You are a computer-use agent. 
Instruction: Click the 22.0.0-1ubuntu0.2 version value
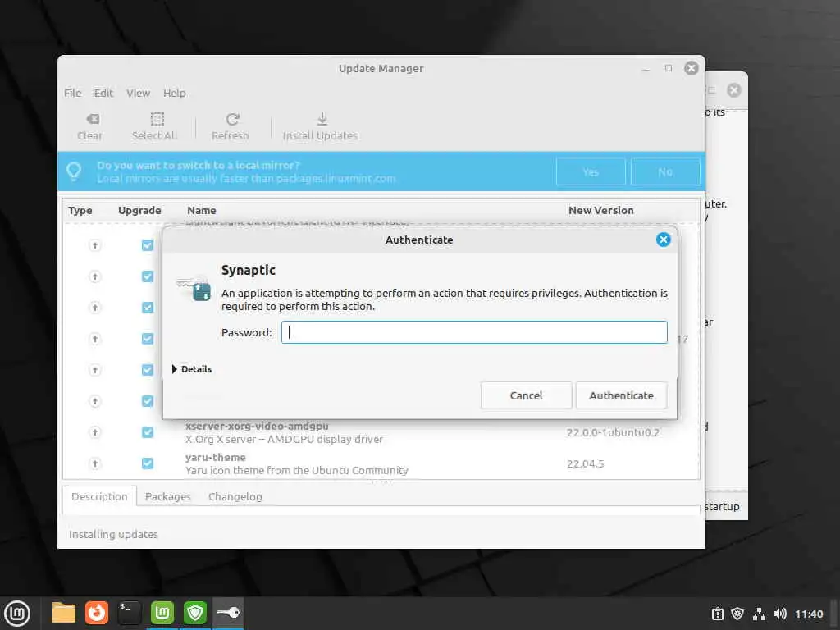(613, 432)
